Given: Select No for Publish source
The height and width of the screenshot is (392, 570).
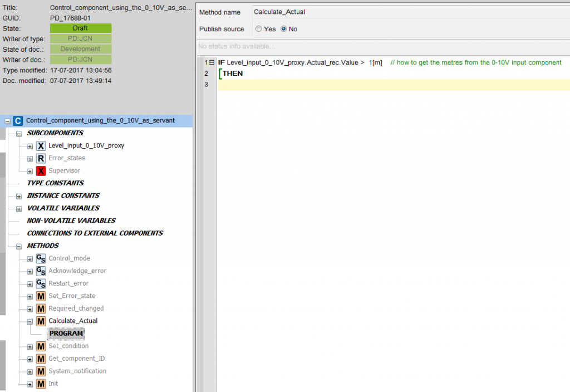Looking at the screenshot, I should tap(284, 29).
